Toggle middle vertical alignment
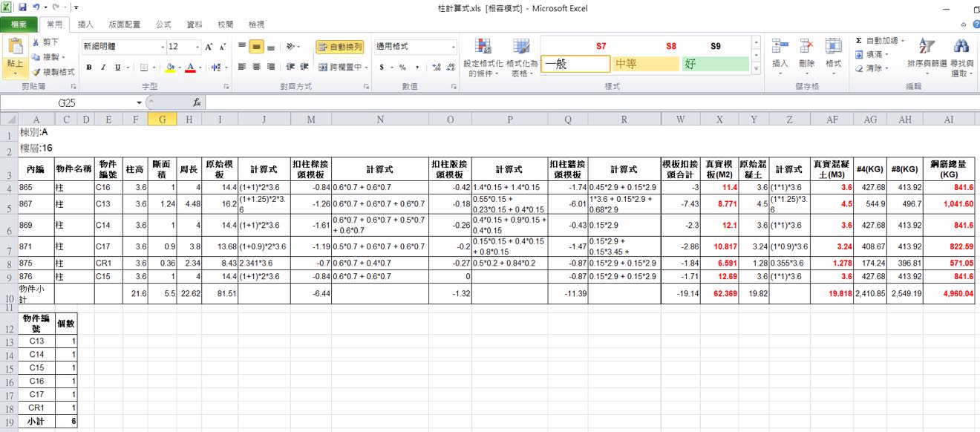Image resolution: width=980 pixels, height=432 pixels. point(256,47)
